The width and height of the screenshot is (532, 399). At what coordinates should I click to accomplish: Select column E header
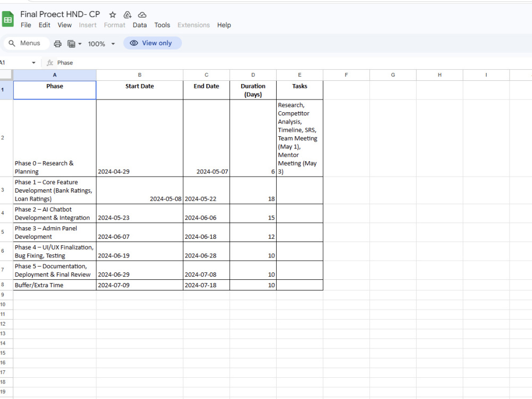(300, 75)
